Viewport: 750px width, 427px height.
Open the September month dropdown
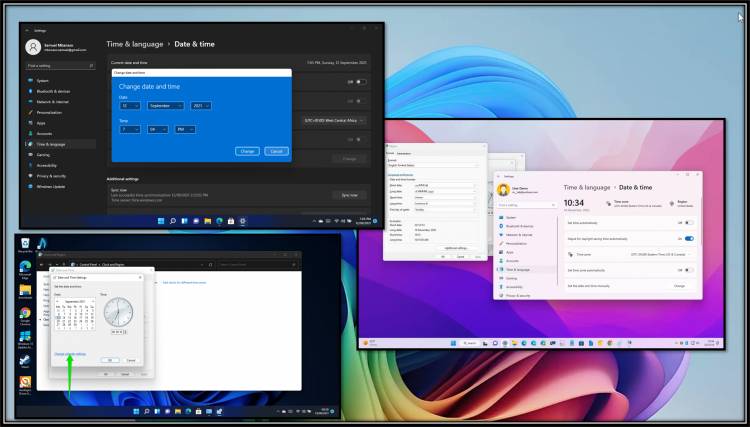[x=165, y=106]
